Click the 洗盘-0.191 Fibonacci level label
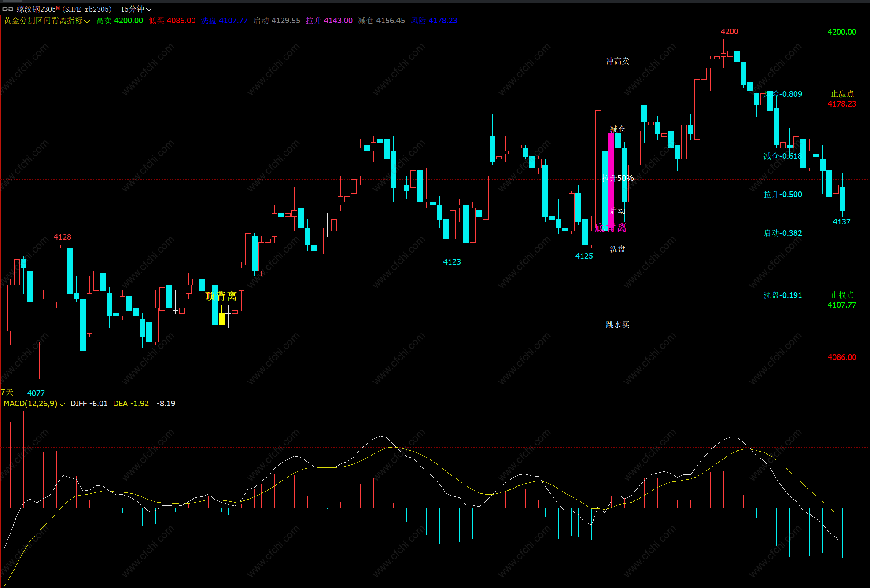The width and height of the screenshot is (870, 588). (782, 295)
